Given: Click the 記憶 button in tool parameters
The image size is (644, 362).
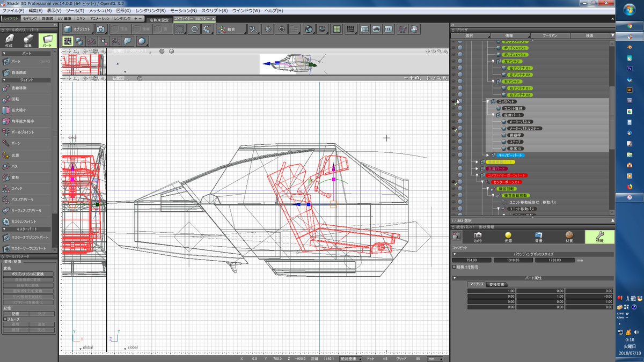Looking at the screenshot, I should coord(16,313).
